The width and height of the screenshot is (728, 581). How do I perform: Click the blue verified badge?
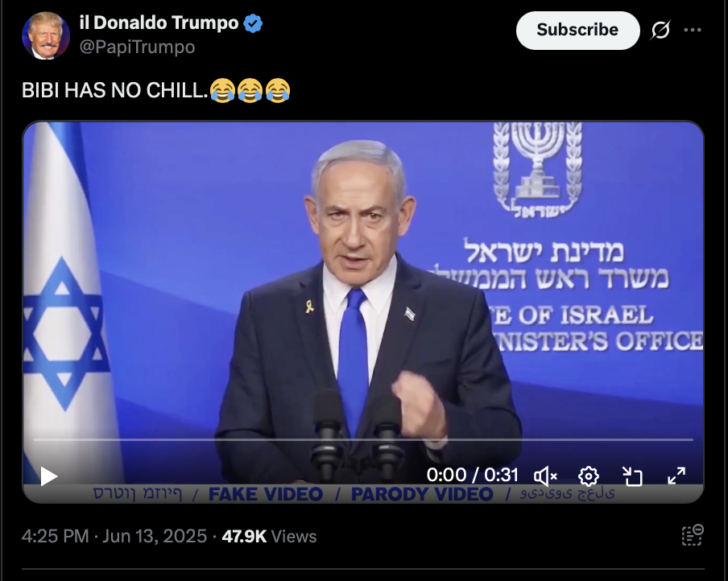253,23
